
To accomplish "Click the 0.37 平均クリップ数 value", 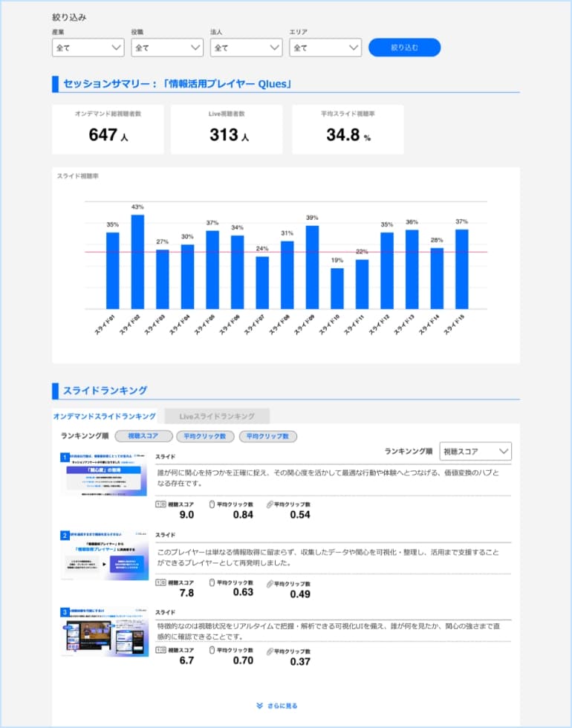I will pyautogui.click(x=300, y=662).
